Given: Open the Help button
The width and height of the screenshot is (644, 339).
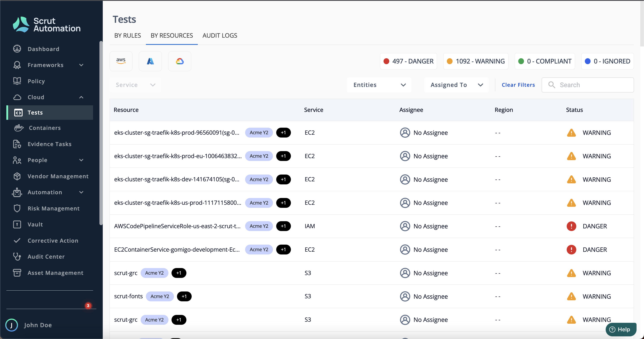Looking at the screenshot, I should (621, 329).
